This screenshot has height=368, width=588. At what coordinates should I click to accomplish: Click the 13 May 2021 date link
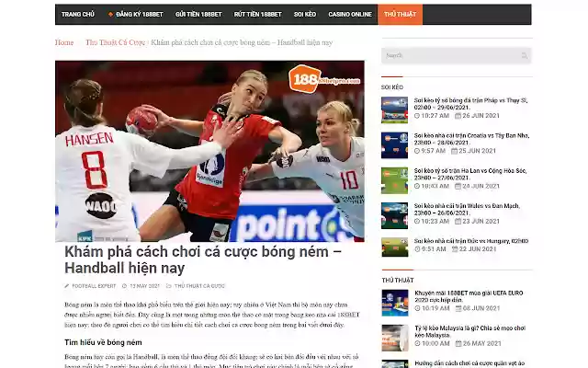[145, 286]
